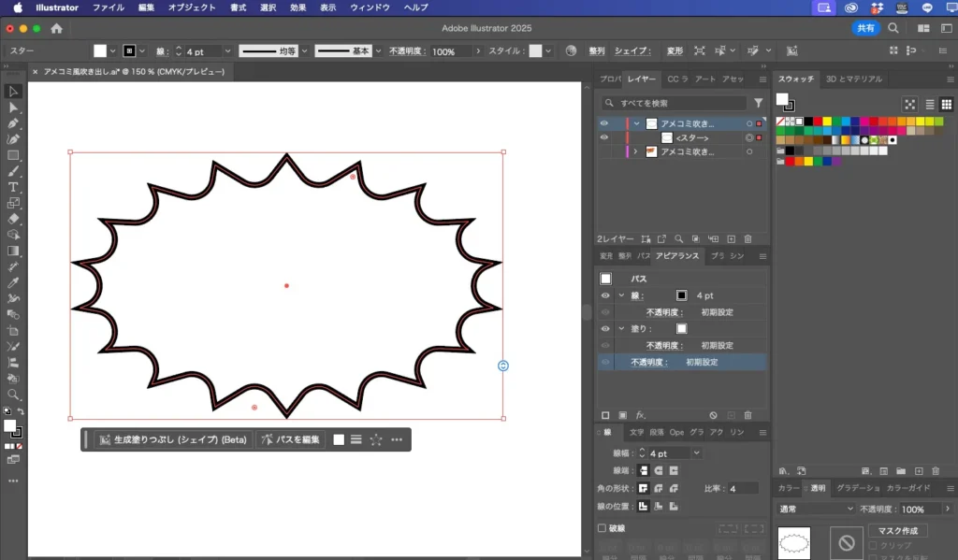Open the オブジェクト menu

[191, 7]
